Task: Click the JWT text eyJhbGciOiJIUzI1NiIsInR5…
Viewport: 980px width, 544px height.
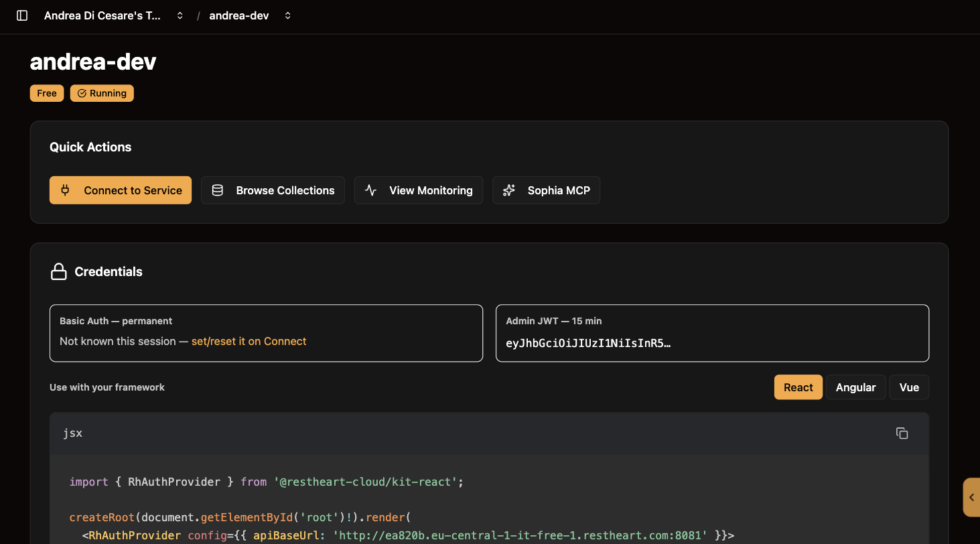Action: click(x=588, y=343)
